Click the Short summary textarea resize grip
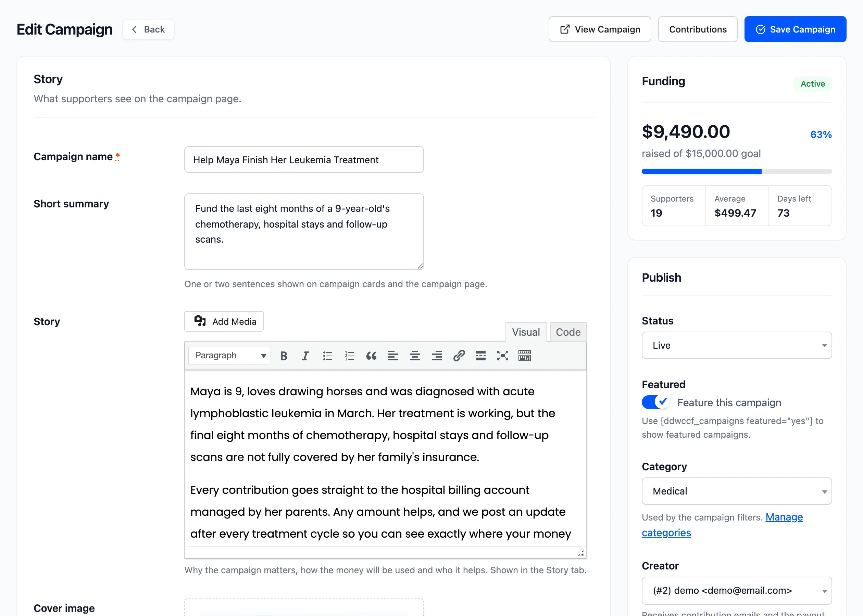The height and width of the screenshot is (616, 863). click(420, 266)
